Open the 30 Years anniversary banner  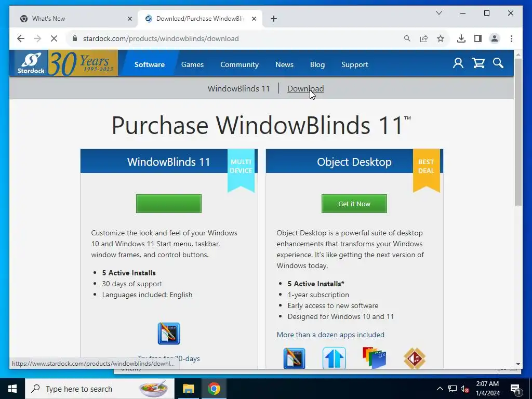(83, 63)
